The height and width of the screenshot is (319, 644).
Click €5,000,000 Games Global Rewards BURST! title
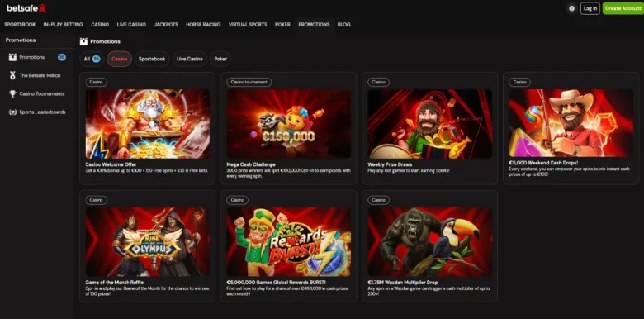[x=276, y=283]
